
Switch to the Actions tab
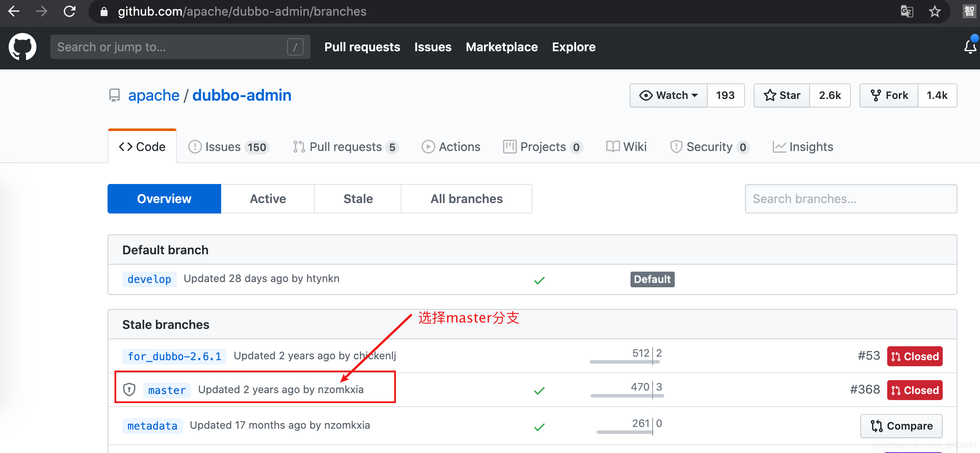(451, 147)
